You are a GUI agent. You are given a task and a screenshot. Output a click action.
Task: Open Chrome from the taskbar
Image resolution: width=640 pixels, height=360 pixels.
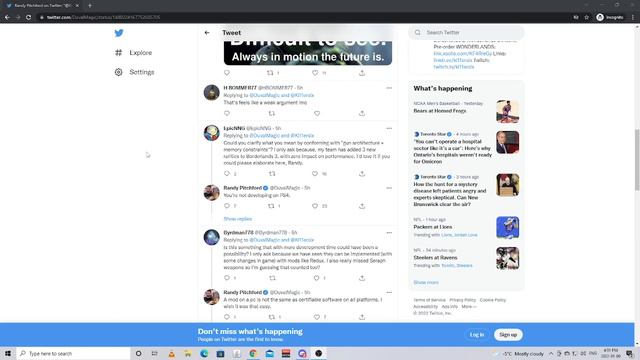(x=253, y=353)
